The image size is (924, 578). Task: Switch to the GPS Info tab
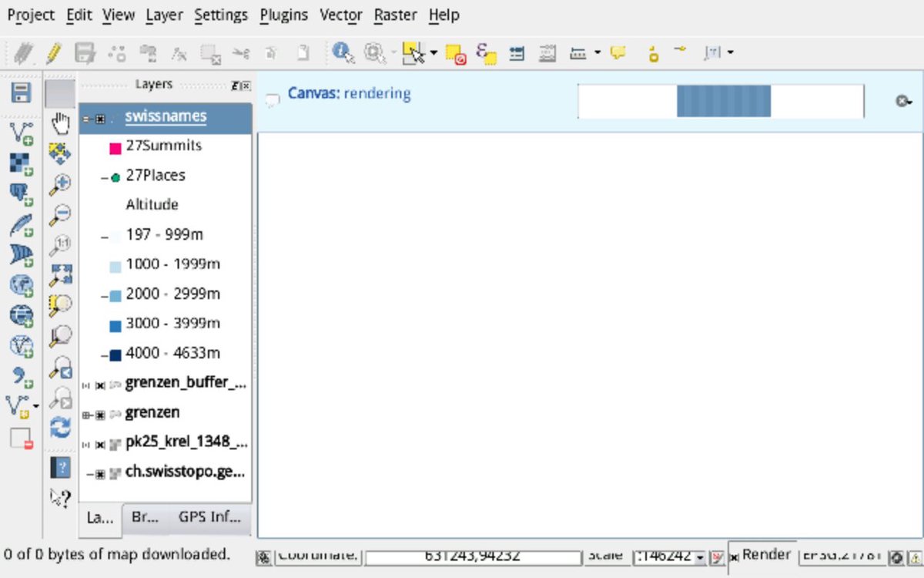click(x=209, y=517)
